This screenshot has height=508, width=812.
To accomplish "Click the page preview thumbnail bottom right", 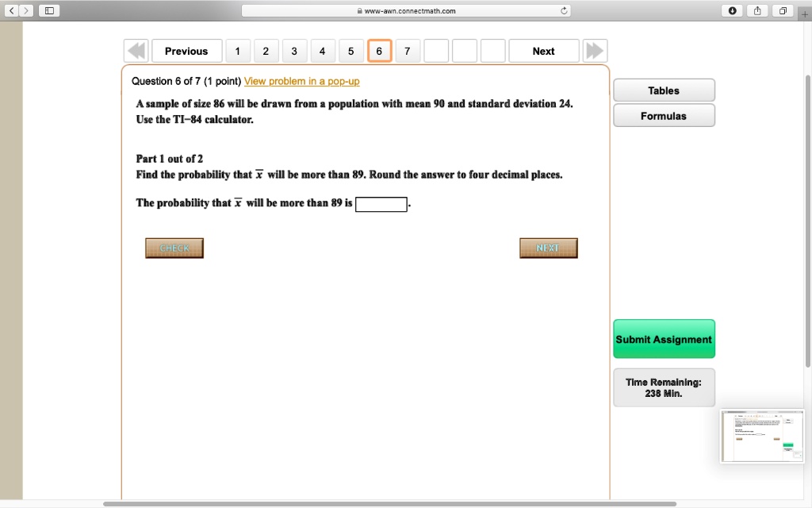I will pos(761,435).
